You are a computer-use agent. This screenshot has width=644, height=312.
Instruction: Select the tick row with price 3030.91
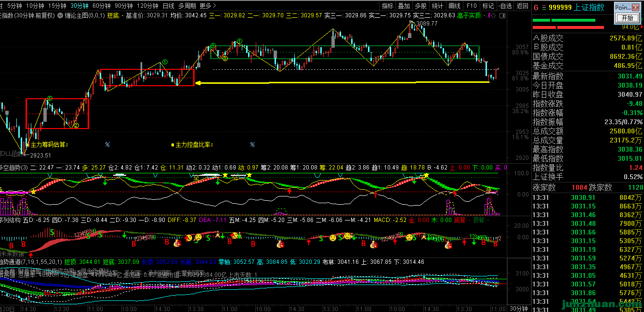click(587, 197)
